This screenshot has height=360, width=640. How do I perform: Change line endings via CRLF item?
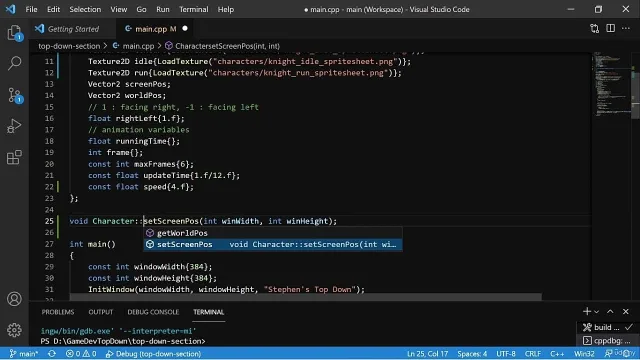point(533,353)
